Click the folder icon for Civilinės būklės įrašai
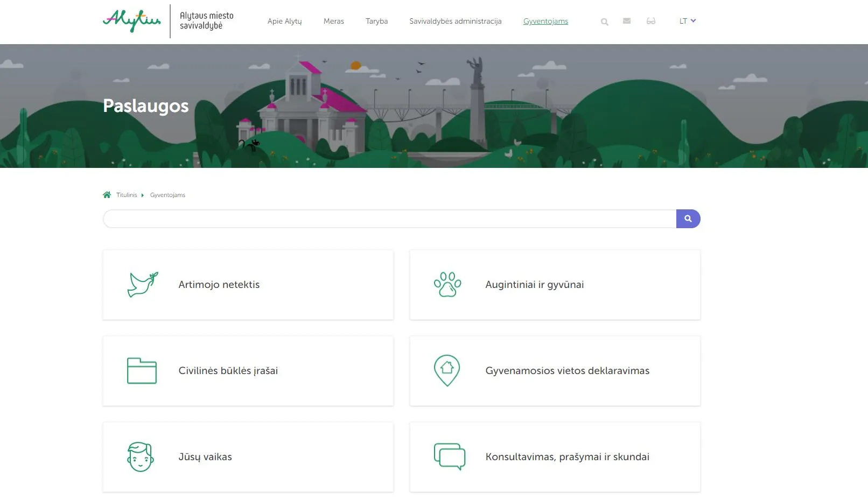 tap(142, 371)
